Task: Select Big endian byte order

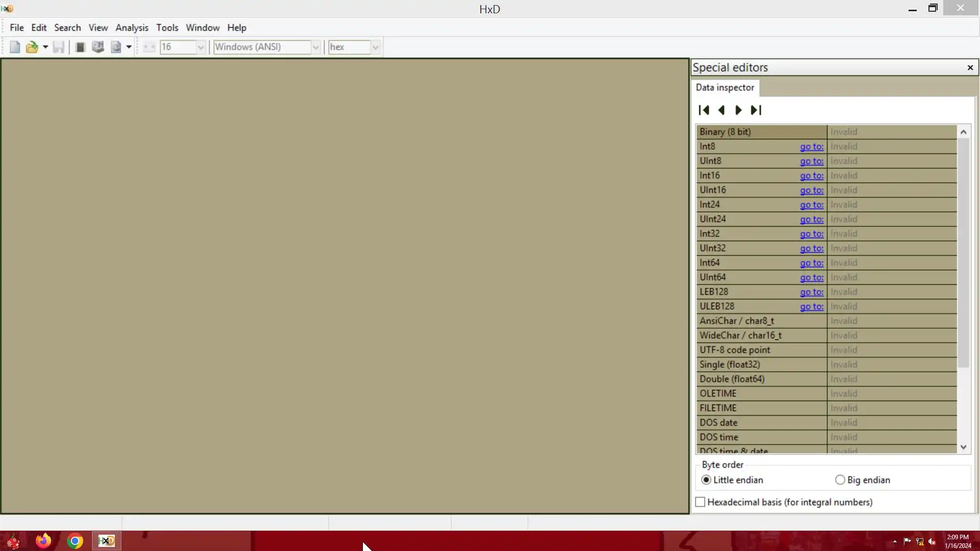Action: (x=840, y=480)
